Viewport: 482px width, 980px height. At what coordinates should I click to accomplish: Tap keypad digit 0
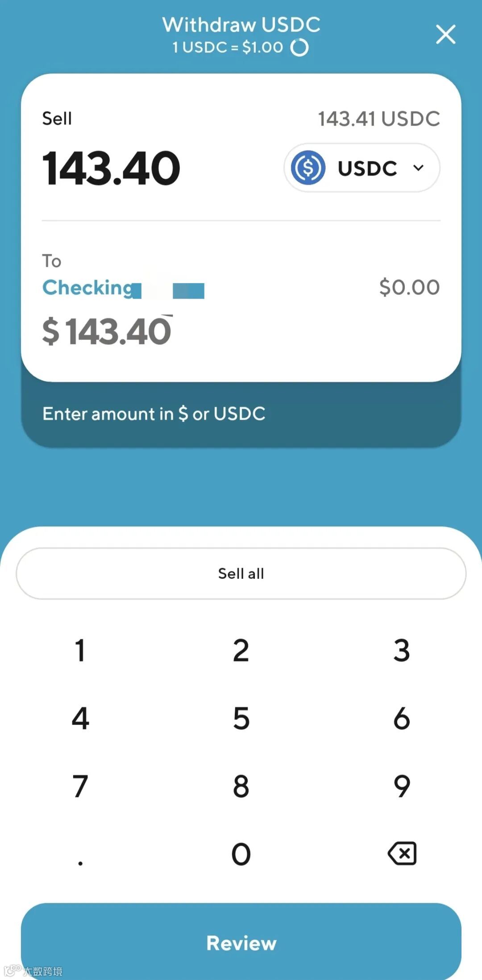(241, 854)
